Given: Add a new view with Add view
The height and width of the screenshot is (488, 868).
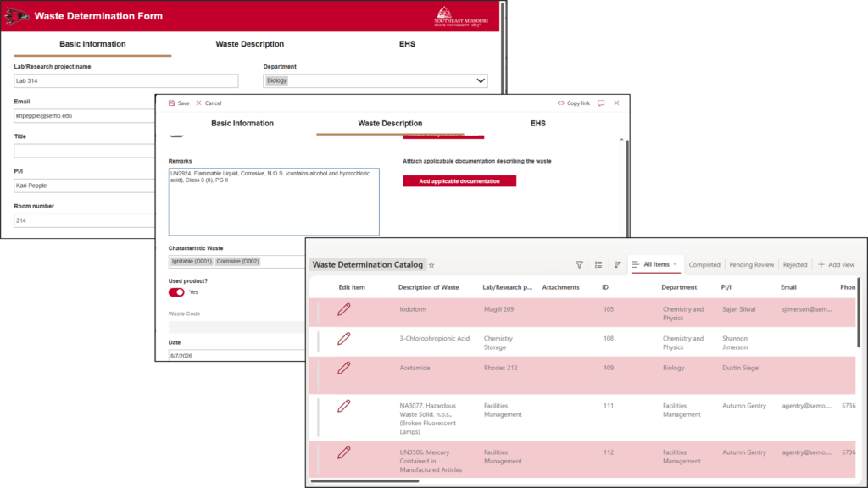Looking at the screenshot, I should coord(836,265).
